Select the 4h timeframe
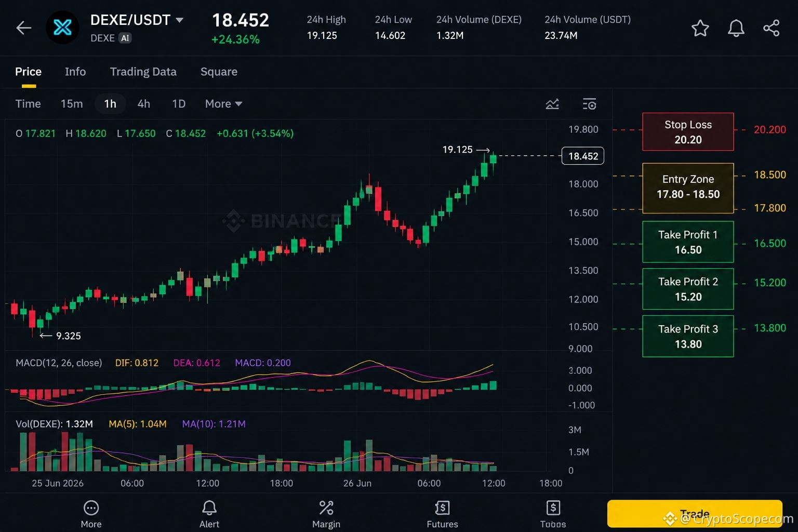Viewport: 798px width, 532px height. pos(144,104)
